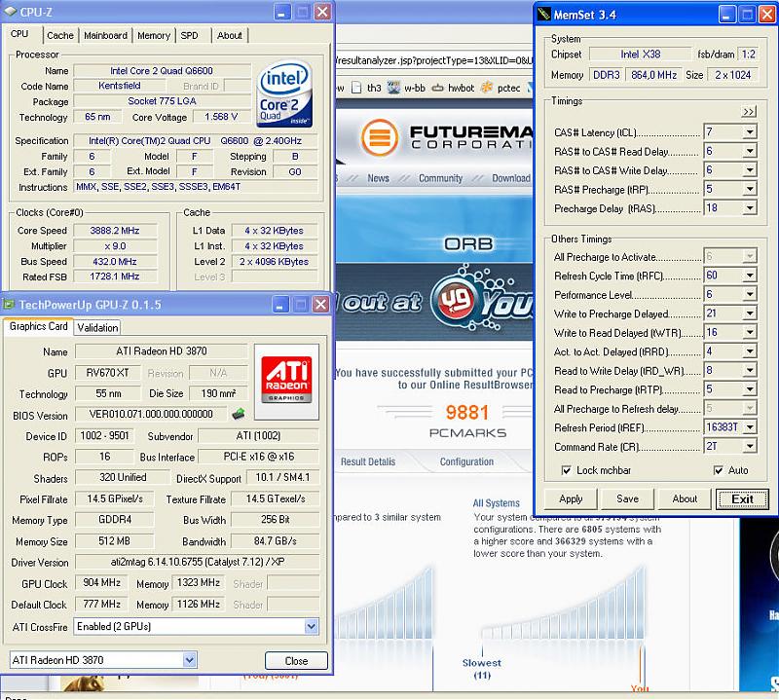This screenshot has height=700, width=779.
Task: Open the Write to Read Delayed (tWTR) dropdown
Action: (750, 332)
